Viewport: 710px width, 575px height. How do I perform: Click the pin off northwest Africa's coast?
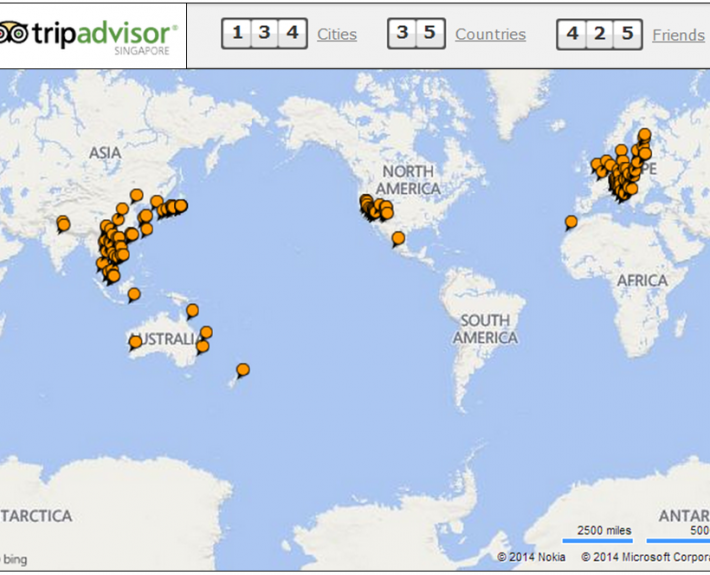point(571,222)
